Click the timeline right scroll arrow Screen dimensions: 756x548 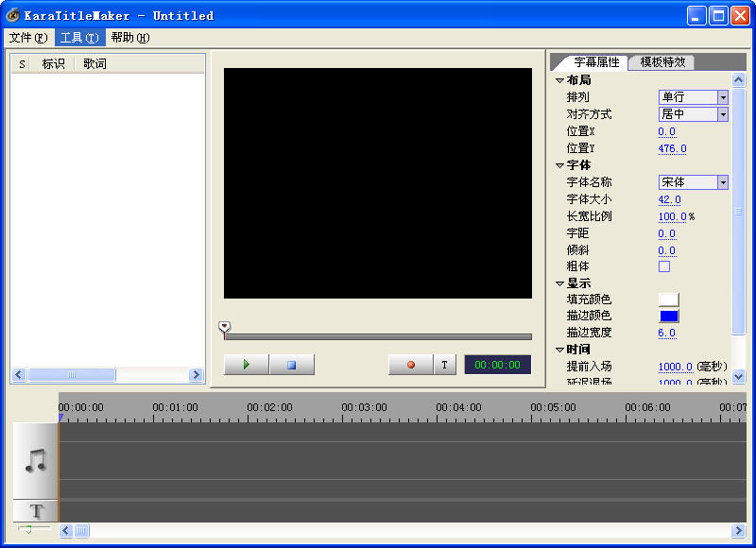pos(738,531)
